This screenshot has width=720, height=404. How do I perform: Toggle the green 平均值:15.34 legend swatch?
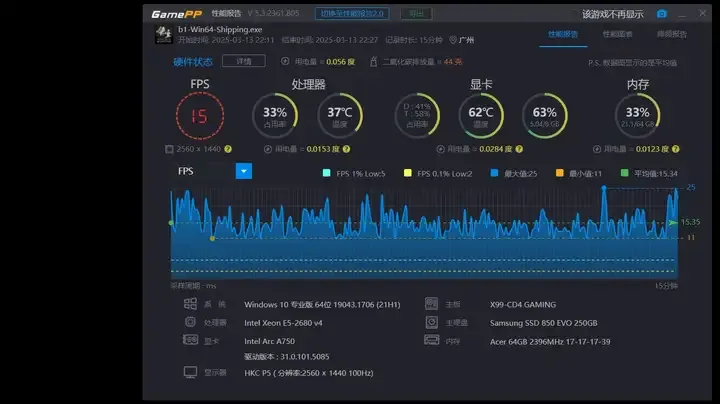click(x=624, y=173)
